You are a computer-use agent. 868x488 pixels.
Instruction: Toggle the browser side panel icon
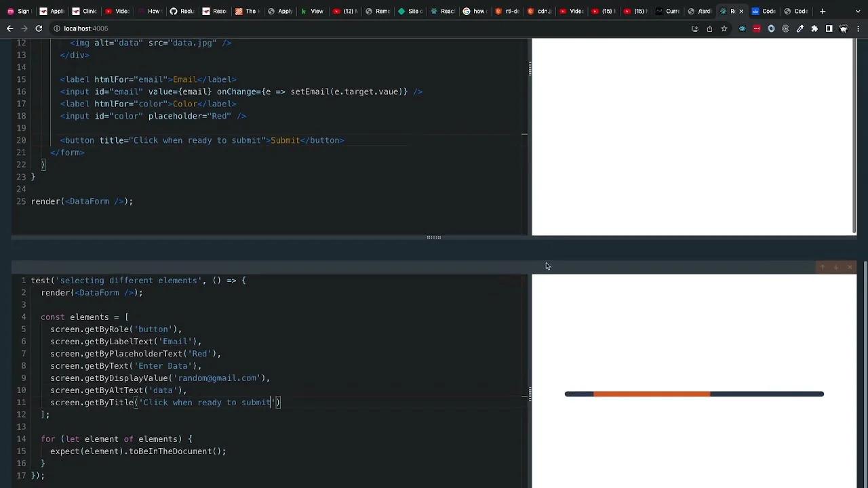[x=829, y=28]
